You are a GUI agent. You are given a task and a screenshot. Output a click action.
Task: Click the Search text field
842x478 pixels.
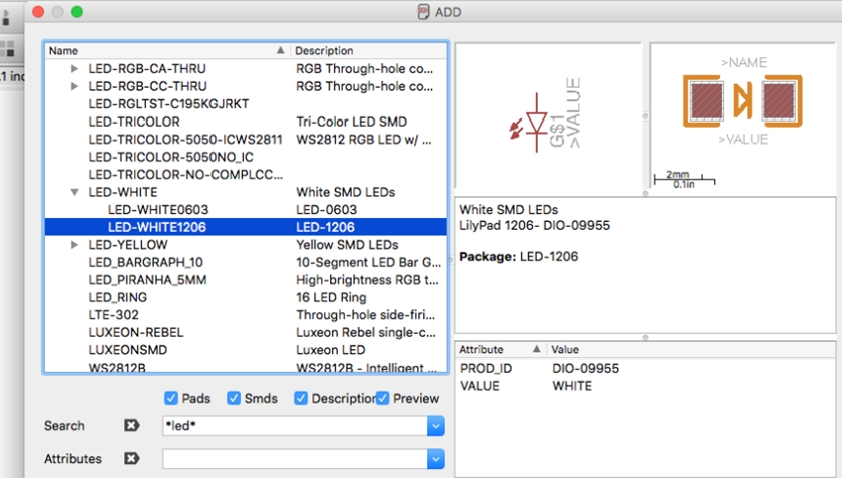point(295,426)
